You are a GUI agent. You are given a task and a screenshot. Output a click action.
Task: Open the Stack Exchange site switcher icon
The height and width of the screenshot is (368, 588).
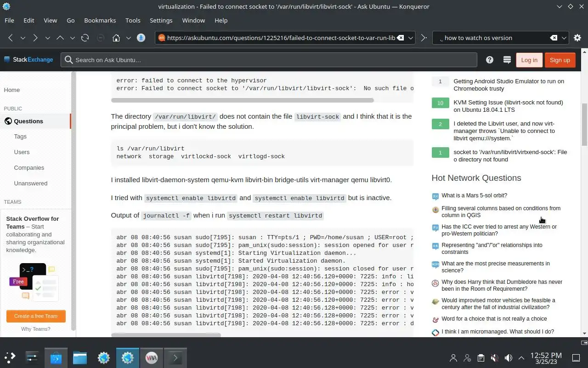coord(507,60)
